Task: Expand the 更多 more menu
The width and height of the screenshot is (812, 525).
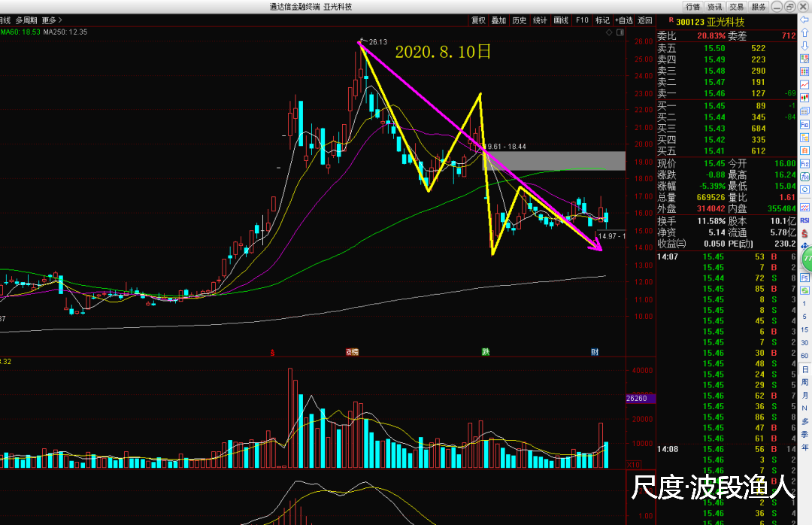Action: click(52, 20)
